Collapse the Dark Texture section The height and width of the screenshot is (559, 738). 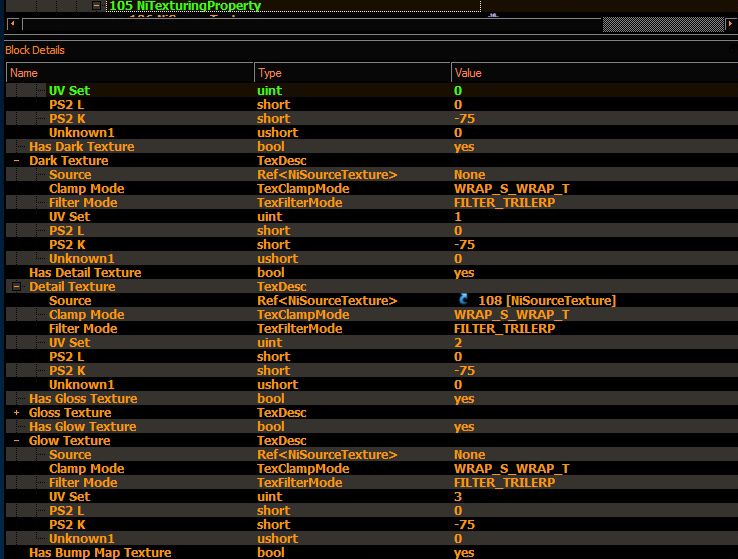[x=16, y=160]
